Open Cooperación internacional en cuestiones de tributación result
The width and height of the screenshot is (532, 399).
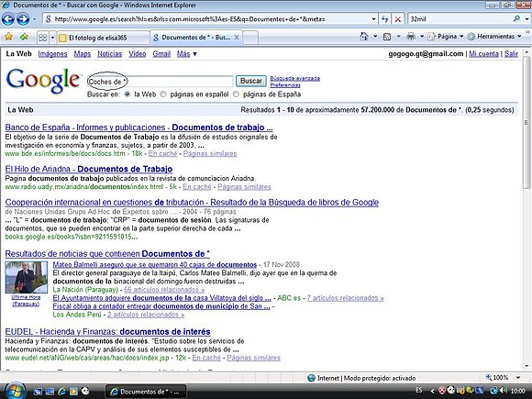coord(192,203)
